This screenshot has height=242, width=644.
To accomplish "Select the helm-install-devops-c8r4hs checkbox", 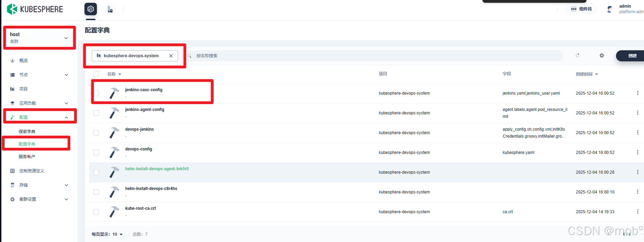I will point(96,192).
